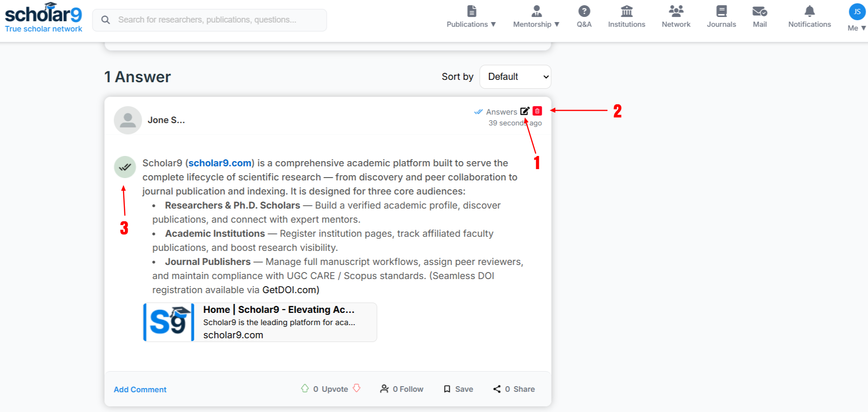
Task: Open the Journals page
Action: tap(722, 17)
